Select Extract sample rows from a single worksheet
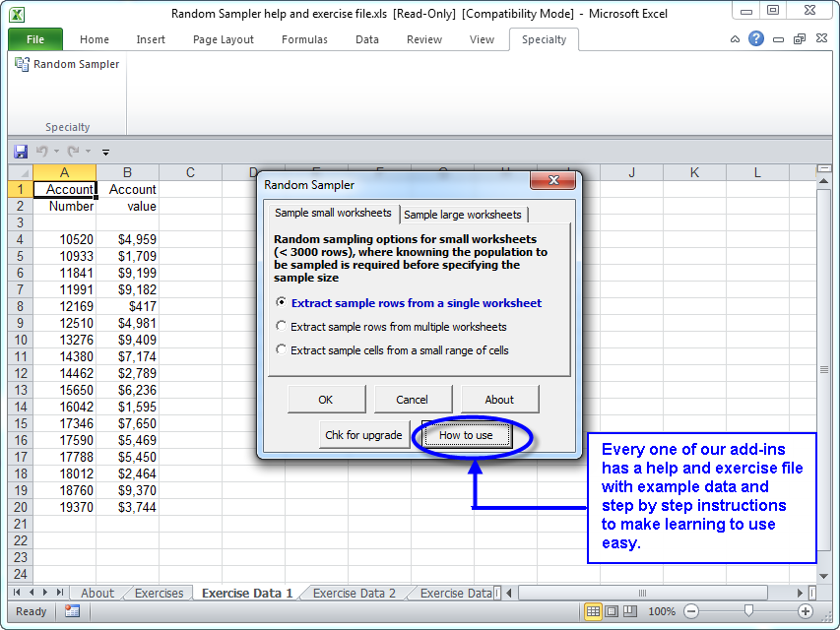This screenshot has height=630, width=840. (x=282, y=303)
